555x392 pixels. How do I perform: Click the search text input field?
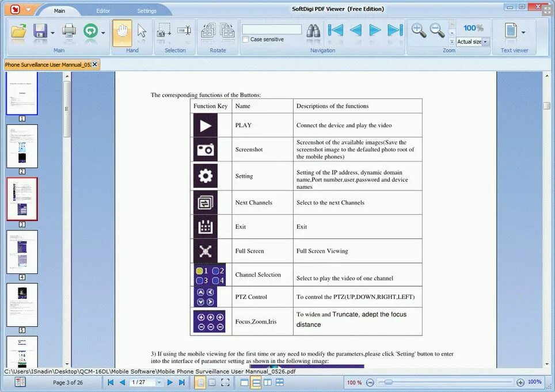pos(272,29)
